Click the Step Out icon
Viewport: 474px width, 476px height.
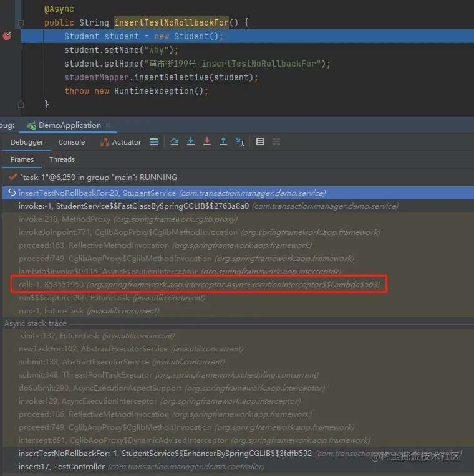point(223,141)
